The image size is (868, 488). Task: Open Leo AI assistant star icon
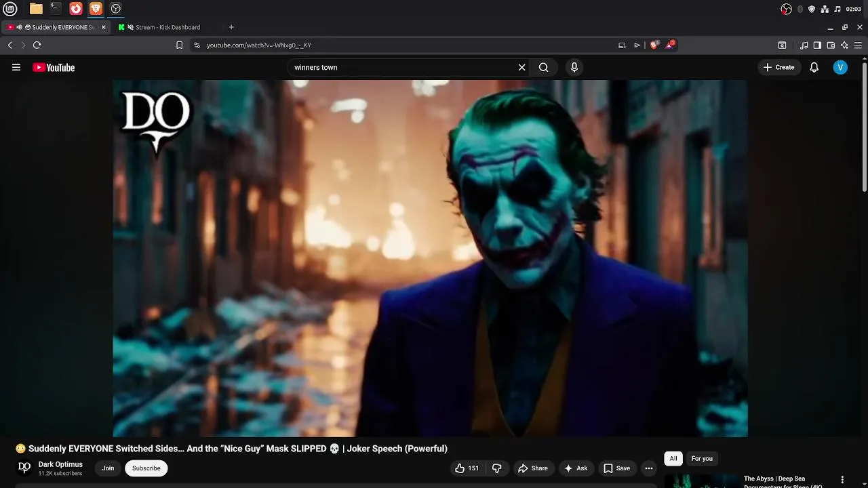pyautogui.click(x=844, y=45)
